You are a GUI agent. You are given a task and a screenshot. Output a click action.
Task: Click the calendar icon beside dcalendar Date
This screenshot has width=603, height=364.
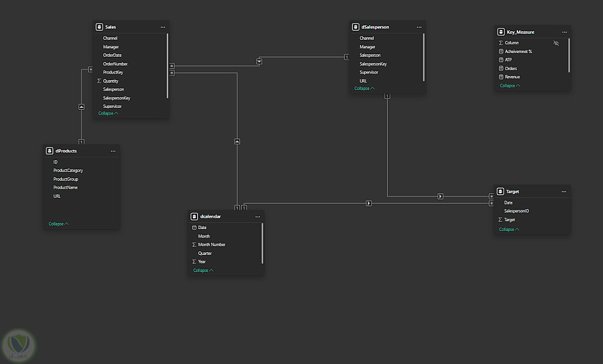(194, 228)
